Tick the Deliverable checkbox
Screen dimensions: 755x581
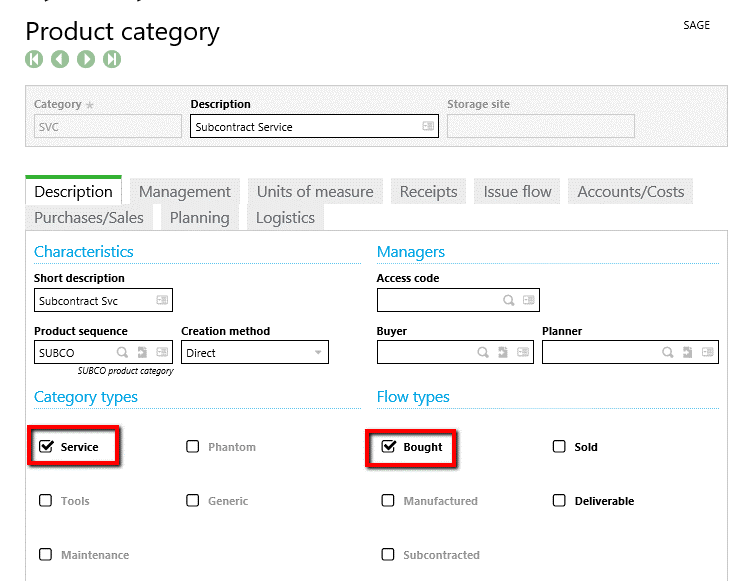tap(559, 501)
